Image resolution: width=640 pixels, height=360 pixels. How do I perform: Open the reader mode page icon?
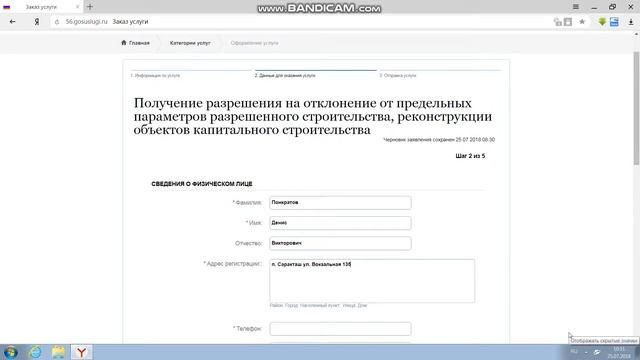point(568,22)
